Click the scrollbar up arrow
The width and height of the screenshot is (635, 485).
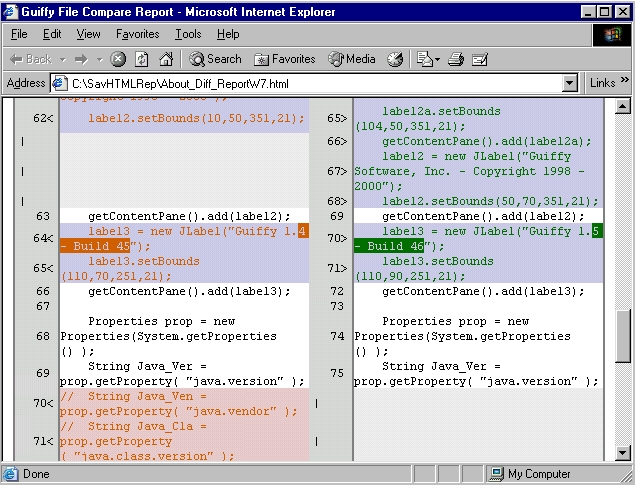coord(622,107)
